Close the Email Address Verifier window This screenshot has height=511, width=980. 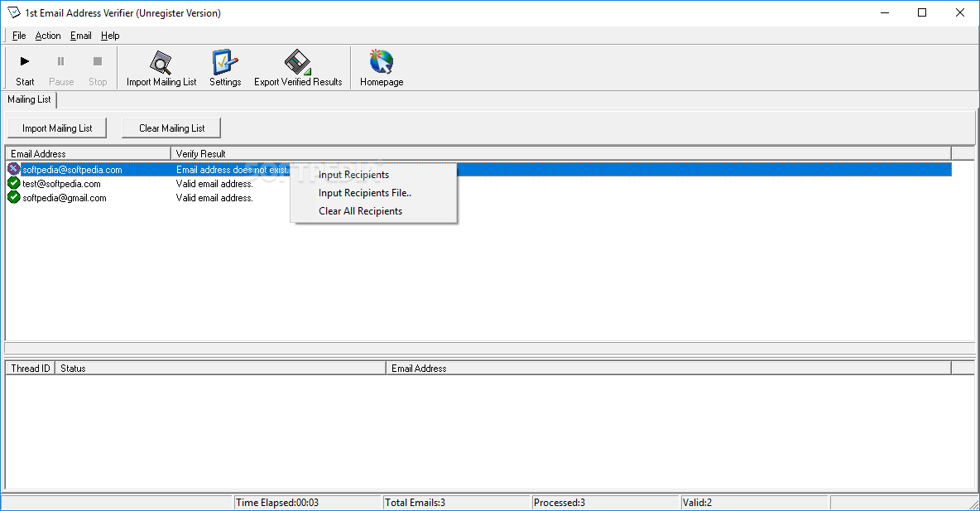click(960, 12)
